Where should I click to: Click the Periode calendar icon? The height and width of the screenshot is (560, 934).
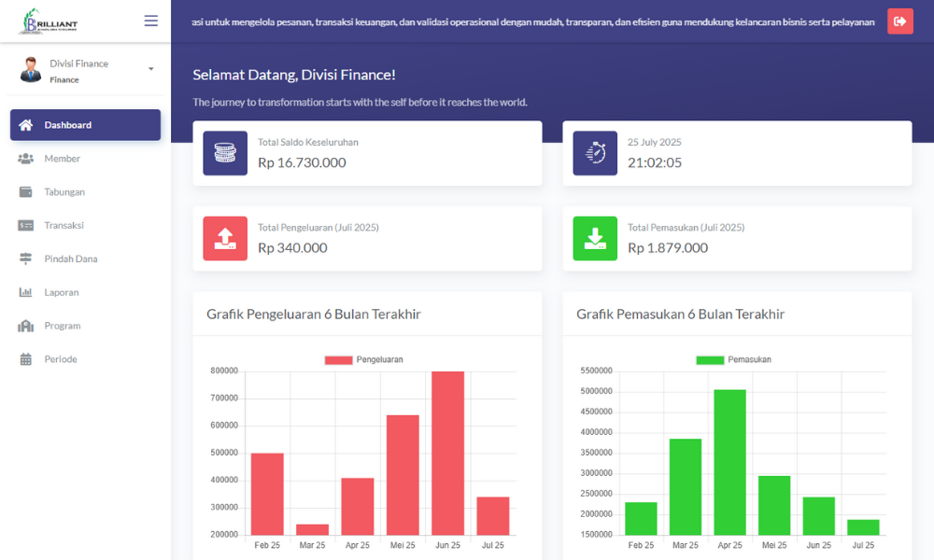pos(25,359)
